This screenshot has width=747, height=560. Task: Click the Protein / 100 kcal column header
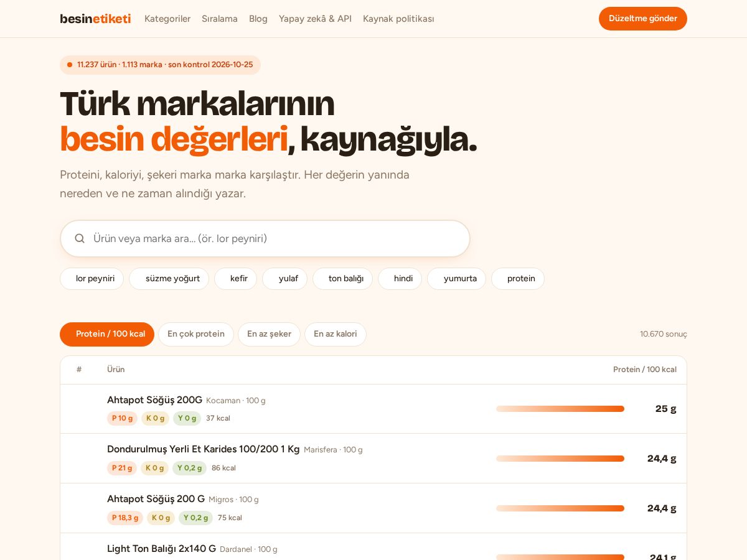pyautogui.click(x=645, y=370)
